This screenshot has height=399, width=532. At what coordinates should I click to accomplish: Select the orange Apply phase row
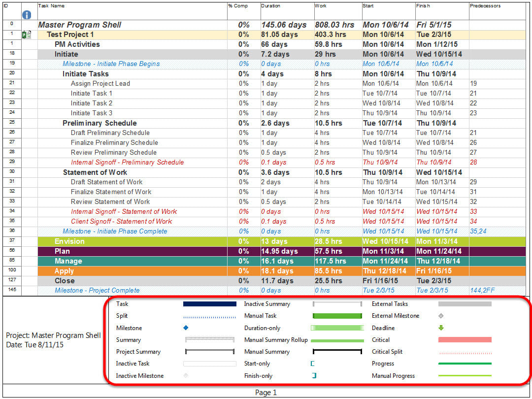265,271
